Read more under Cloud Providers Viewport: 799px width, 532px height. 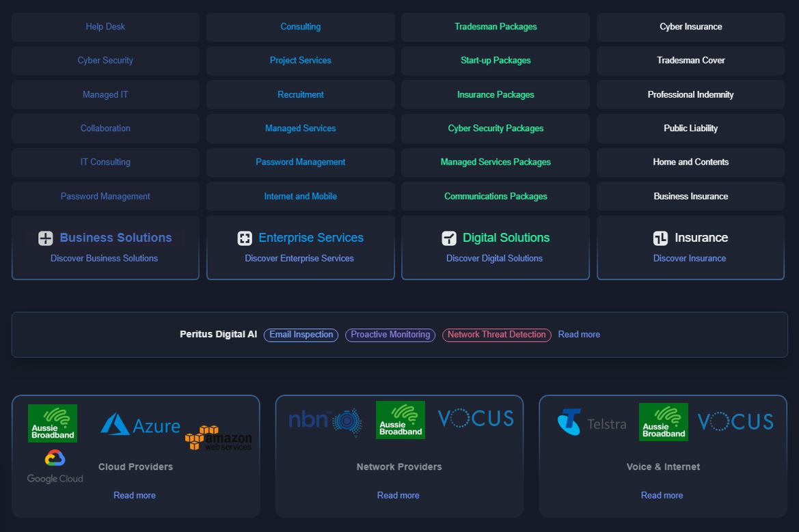click(135, 495)
